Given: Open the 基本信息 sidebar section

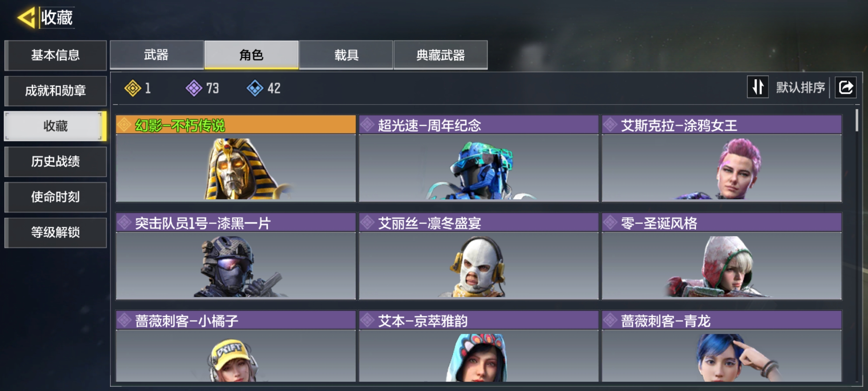Looking at the screenshot, I should click(x=55, y=55).
